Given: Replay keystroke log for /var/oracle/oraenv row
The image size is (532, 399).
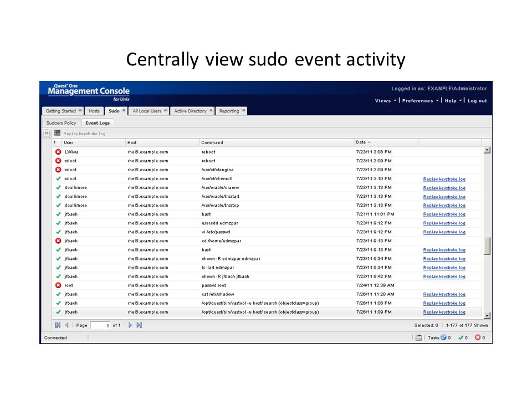Looking at the screenshot, I should [x=444, y=188].
